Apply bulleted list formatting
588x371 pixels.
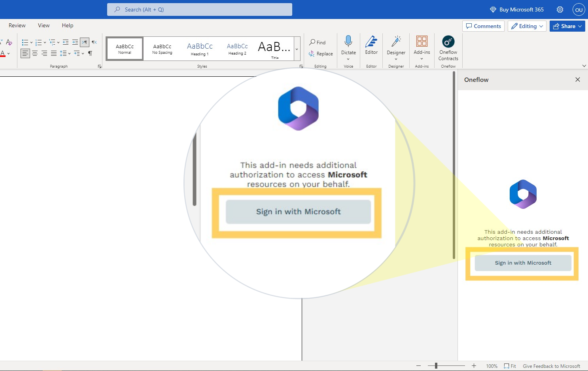25,42
